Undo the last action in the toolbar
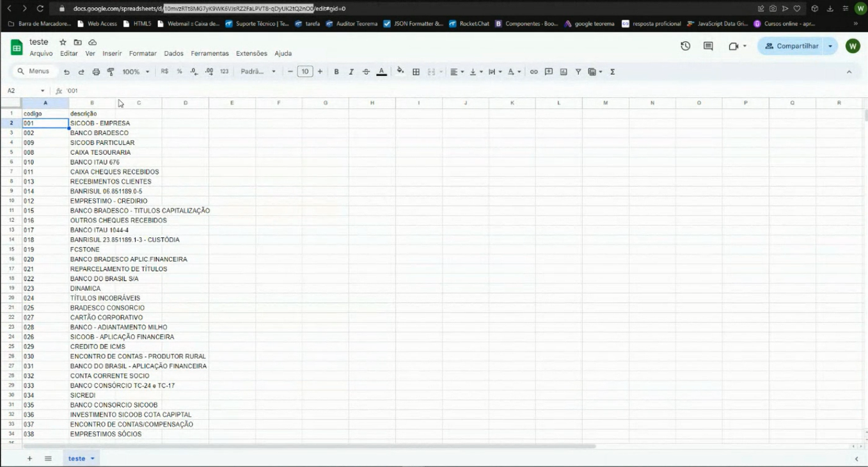868x467 pixels. pos(67,72)
